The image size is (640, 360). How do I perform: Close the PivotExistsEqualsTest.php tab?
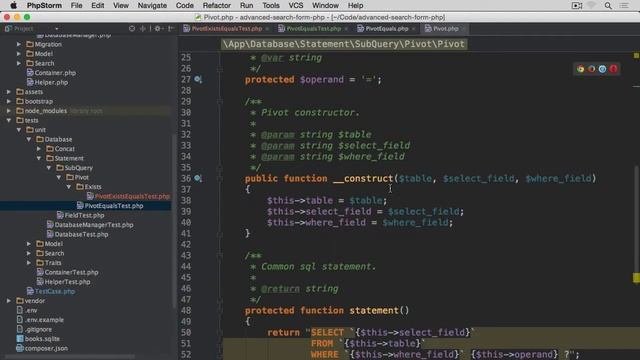click(x=267, y=29)
